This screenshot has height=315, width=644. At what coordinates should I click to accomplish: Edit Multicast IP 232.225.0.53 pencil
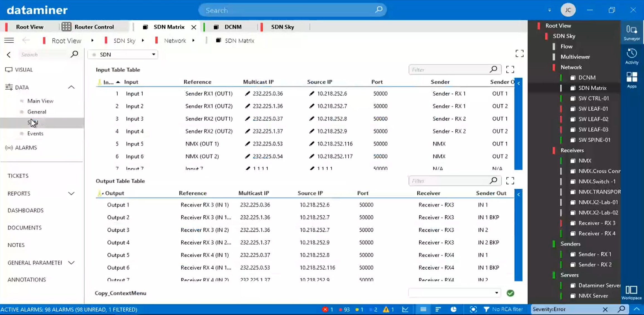click(x=247, y=144)
